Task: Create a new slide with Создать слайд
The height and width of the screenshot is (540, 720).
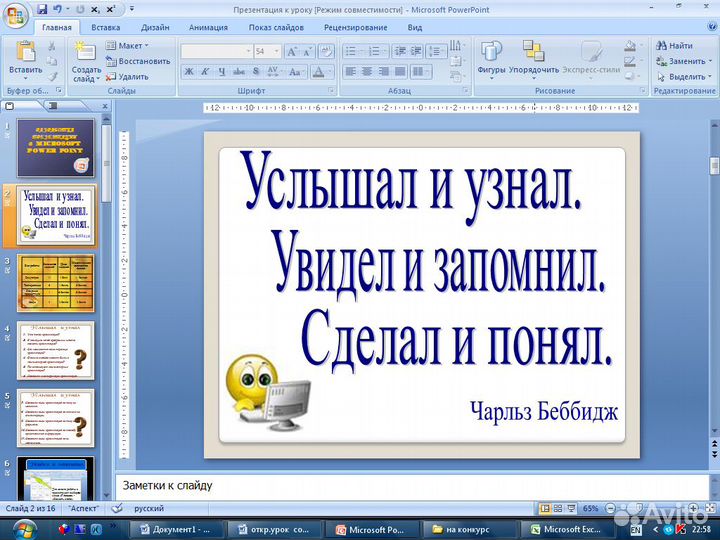Action: pos(86,62)
